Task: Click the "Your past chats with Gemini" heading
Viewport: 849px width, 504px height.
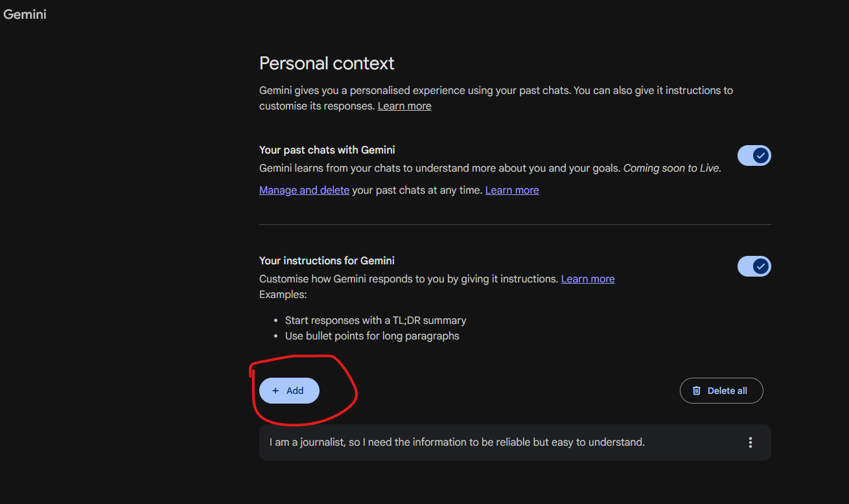Action: click(327, 150)
